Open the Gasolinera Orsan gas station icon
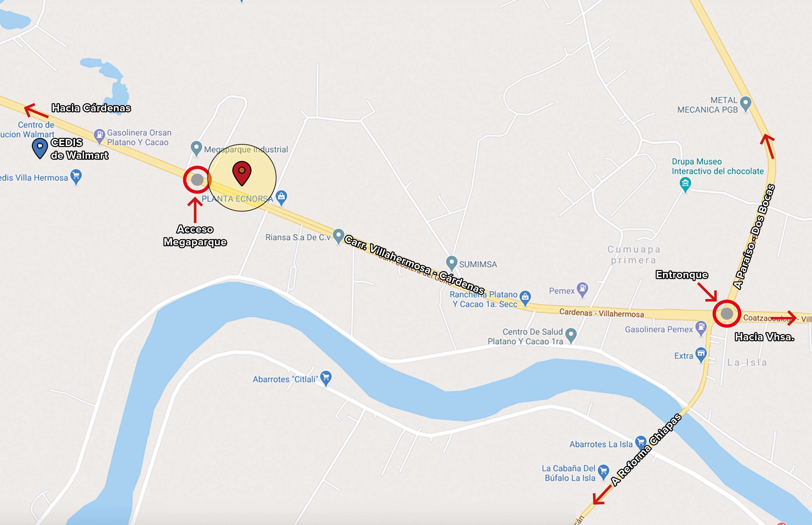 point(99,136)
